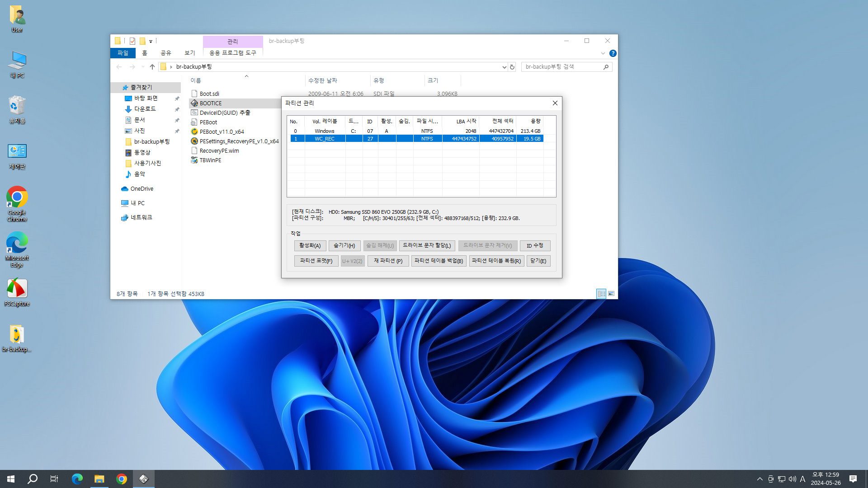The height and width of the screenshot is (488, 868).
Task: Show hidden tray icons chevron
Action: [760, 479]
